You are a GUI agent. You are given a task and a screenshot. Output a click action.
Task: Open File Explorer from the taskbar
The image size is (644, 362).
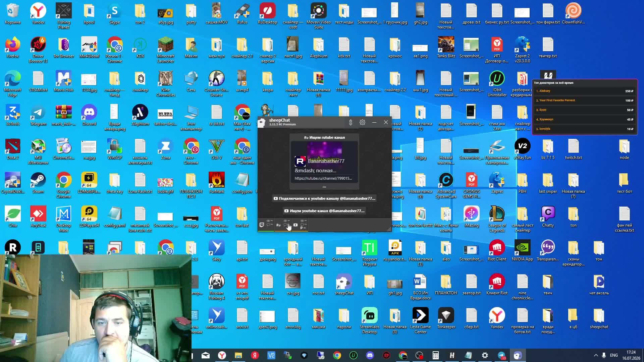238,355
